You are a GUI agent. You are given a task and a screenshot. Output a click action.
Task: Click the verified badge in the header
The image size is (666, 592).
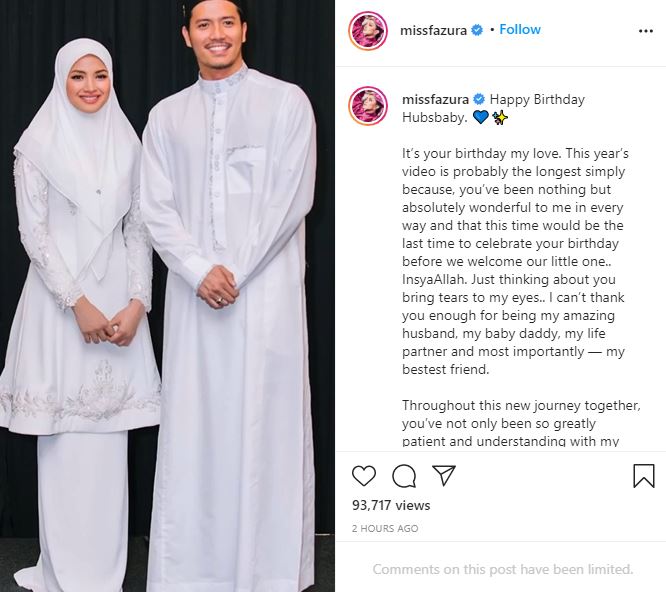[x=477, y=30]
